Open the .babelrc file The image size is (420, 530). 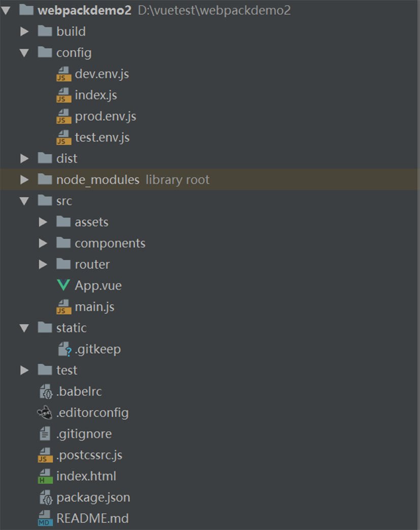point(79,391)
